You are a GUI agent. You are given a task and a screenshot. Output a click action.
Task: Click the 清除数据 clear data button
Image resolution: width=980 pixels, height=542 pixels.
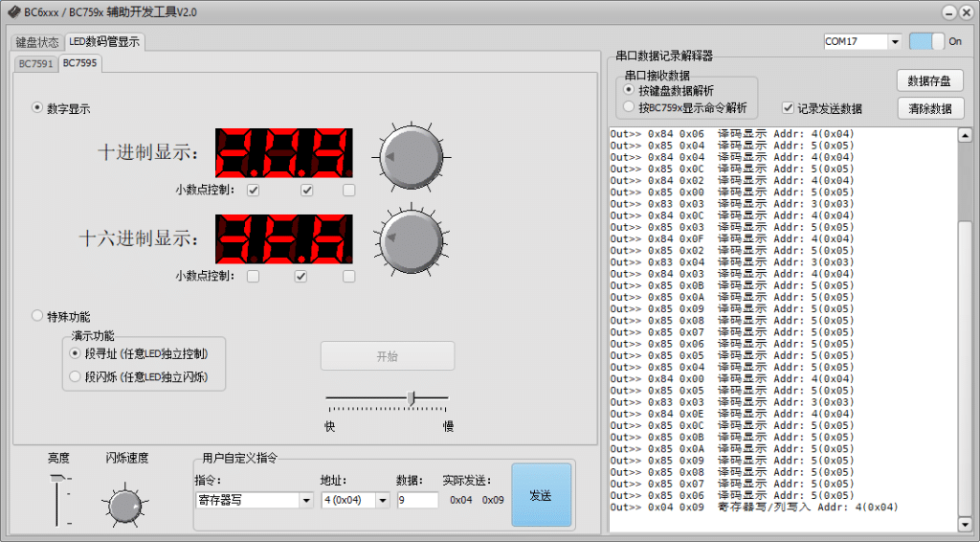tap(929, 108)
